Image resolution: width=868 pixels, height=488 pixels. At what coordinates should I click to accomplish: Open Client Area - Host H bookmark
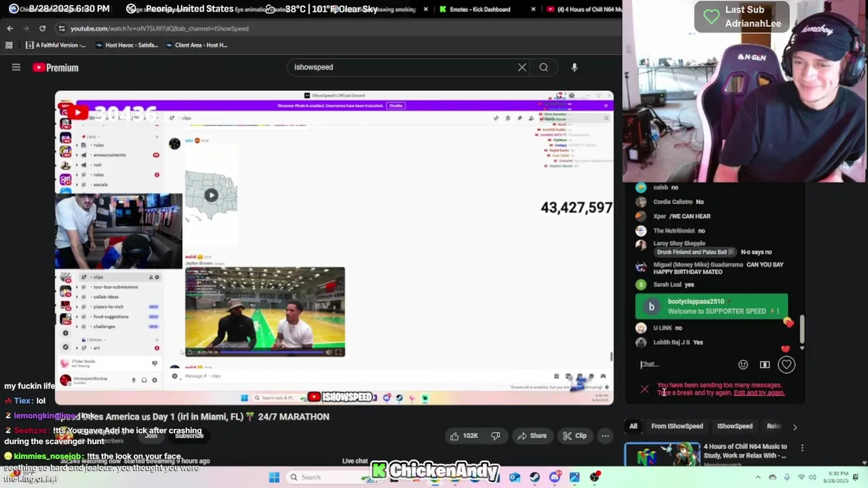point(196,45)
